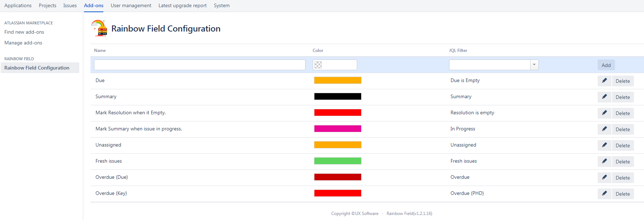This screenshot has width=644, height=220.
Task: Click the Add button
Action: click(x=606, y=65)
